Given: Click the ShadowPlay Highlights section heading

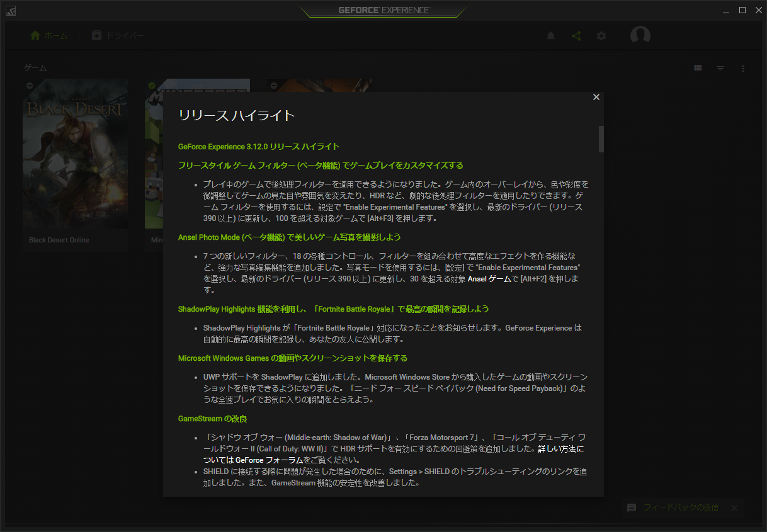Looking at the screenshot, I should (x=334, y=309).
